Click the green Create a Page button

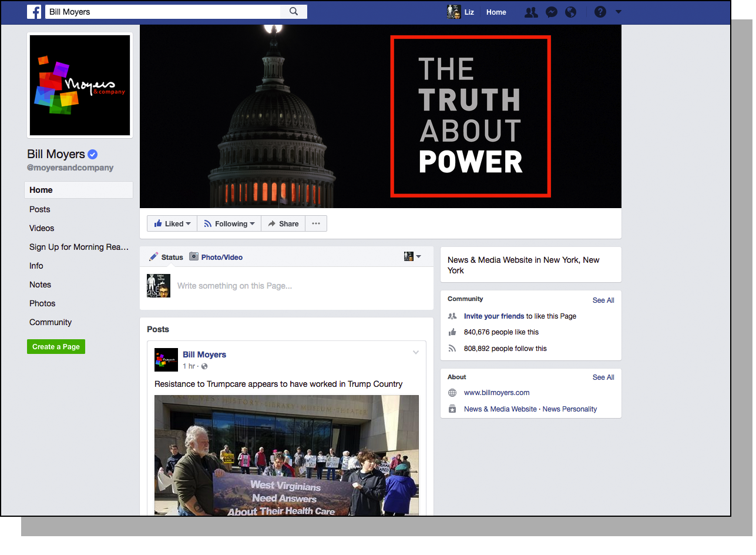tap(56, 346)
